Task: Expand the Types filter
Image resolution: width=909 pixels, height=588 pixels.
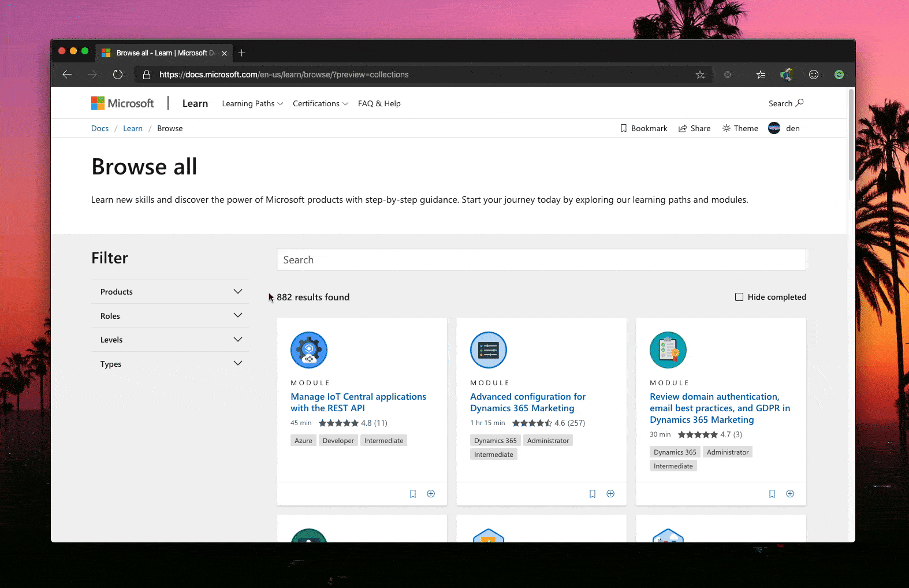Action: pos(170,364)
